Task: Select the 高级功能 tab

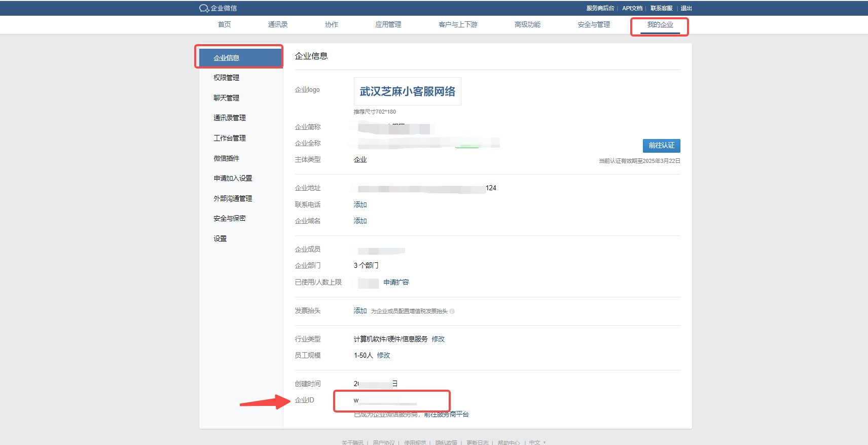Action: 527,24
